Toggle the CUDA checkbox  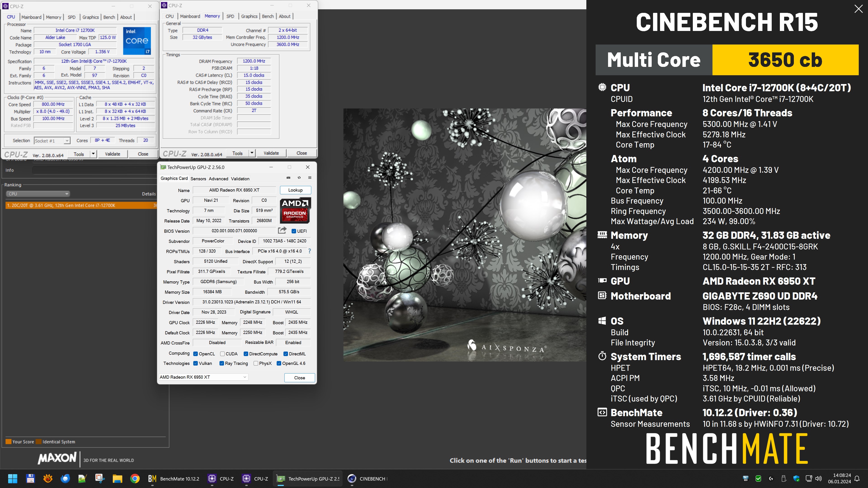click(x=222, y=354)
